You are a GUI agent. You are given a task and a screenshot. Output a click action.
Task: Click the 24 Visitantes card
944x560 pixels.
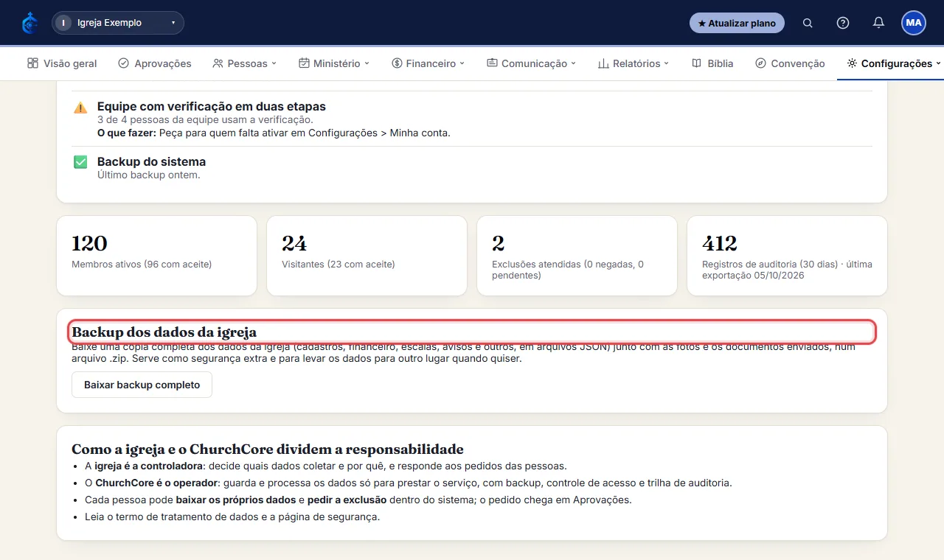click(x=367, y=255)
